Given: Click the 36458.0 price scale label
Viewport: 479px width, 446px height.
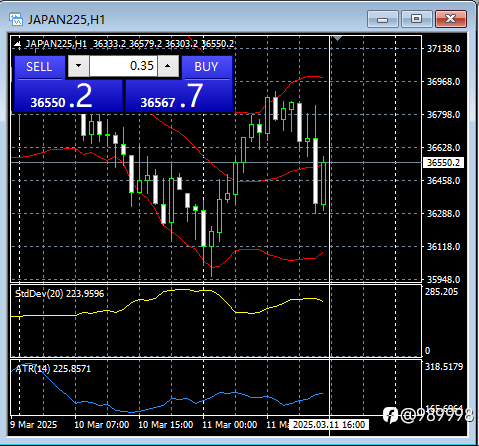Looking at the screenshot, I should (443, 181).
